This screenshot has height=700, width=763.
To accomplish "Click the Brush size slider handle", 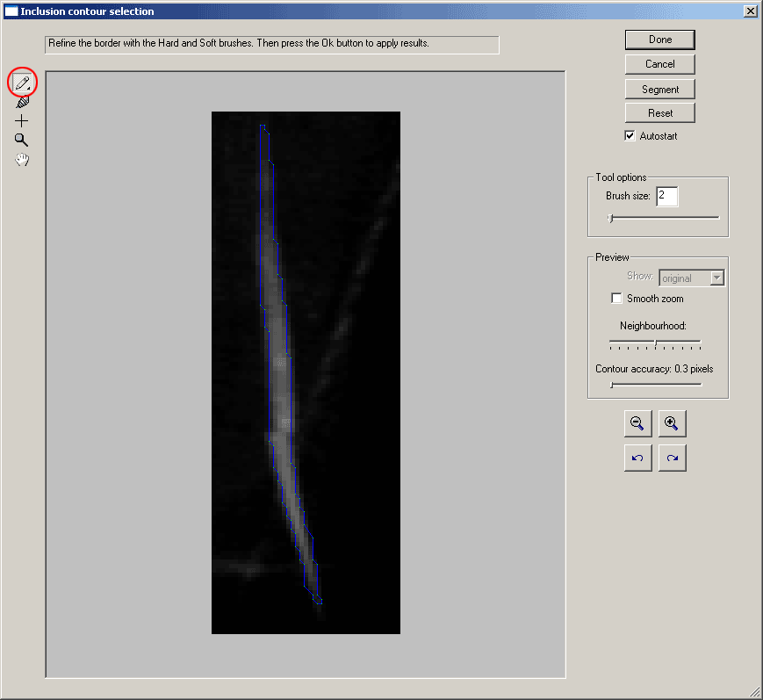I will pos(611,218).
